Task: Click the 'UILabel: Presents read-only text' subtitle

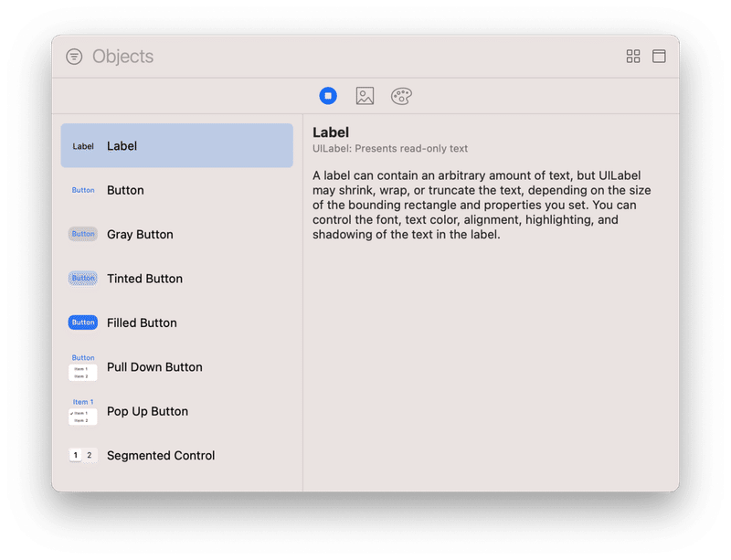Action: (390, 149)
